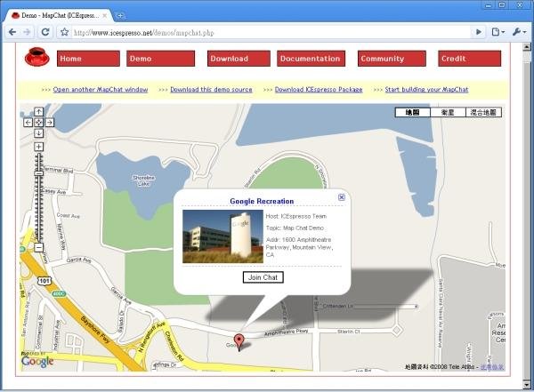Bookmark page with the star icon
The image size is (534, 392).
[x=64, y=32]
